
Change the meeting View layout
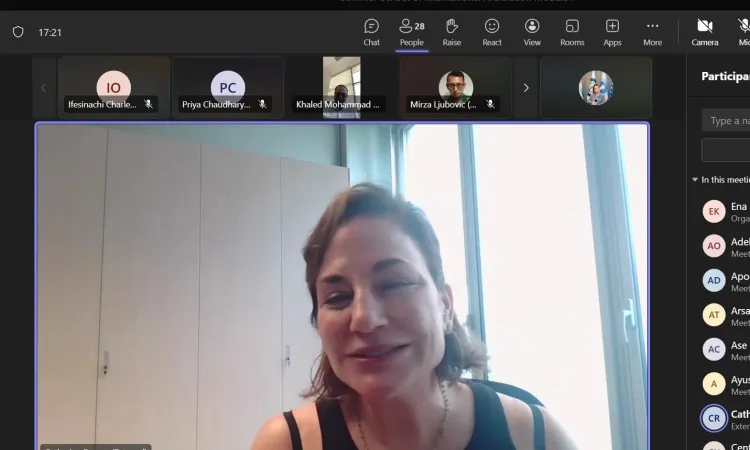[532, 31]
